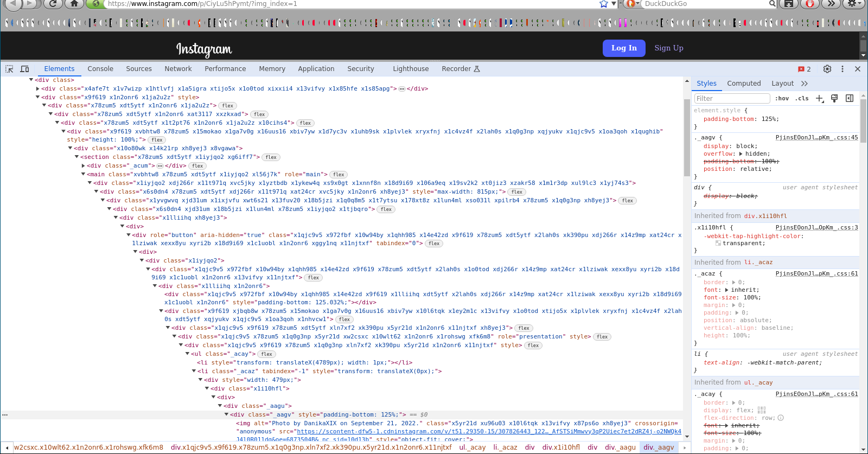Open the Network tab
This screenshot has width=868, height=454.
(x=178, y=69)
